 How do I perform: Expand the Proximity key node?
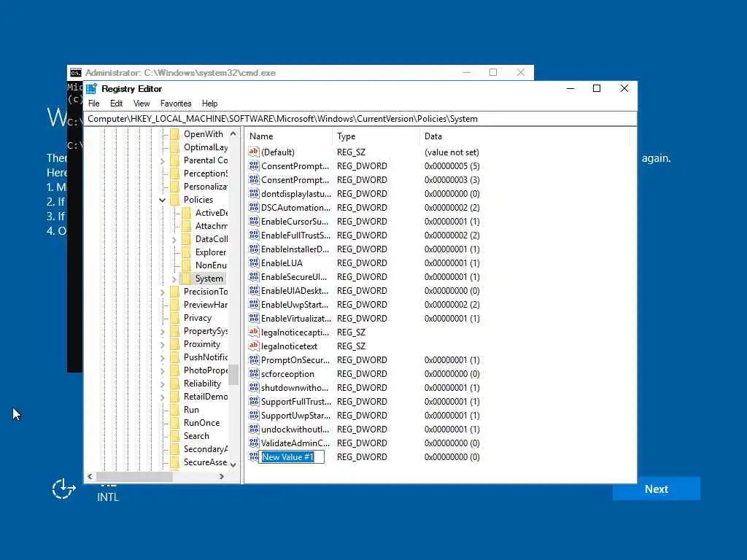click(163, 344)
